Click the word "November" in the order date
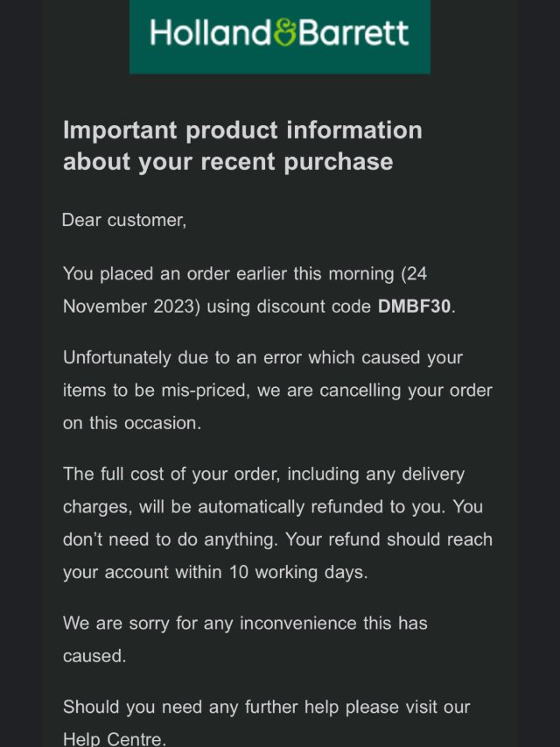 [x=107, y=307]
